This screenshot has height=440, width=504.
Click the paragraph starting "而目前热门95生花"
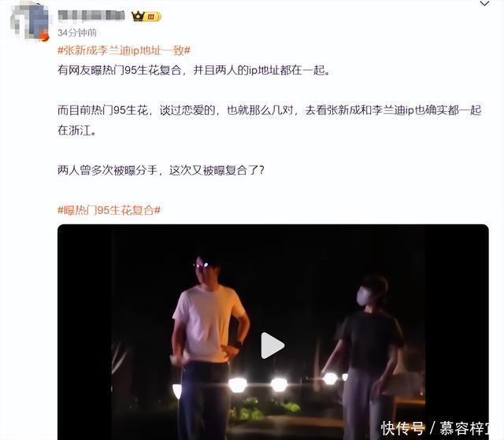pyautogui.click(x=269, y=120)
